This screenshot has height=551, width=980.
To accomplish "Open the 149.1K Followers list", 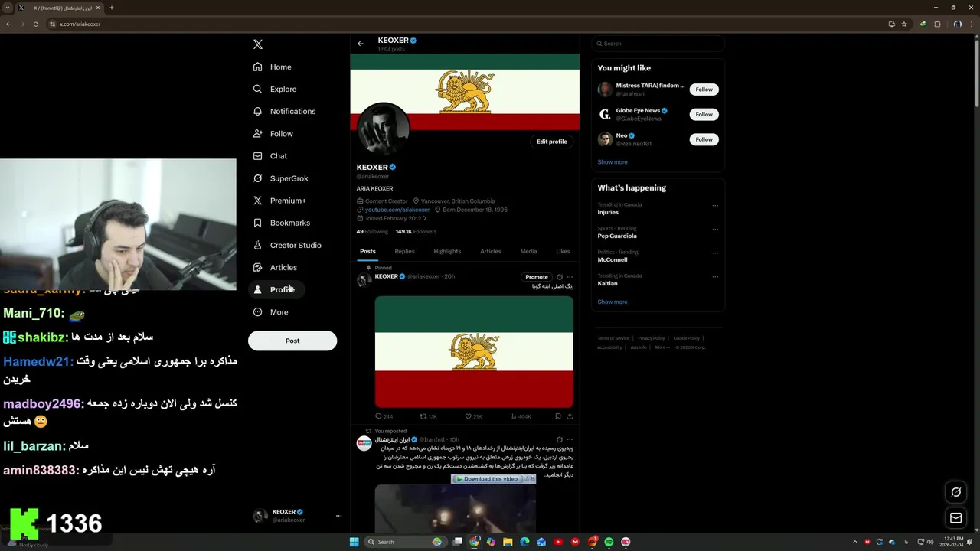I will tap(416, 231).
